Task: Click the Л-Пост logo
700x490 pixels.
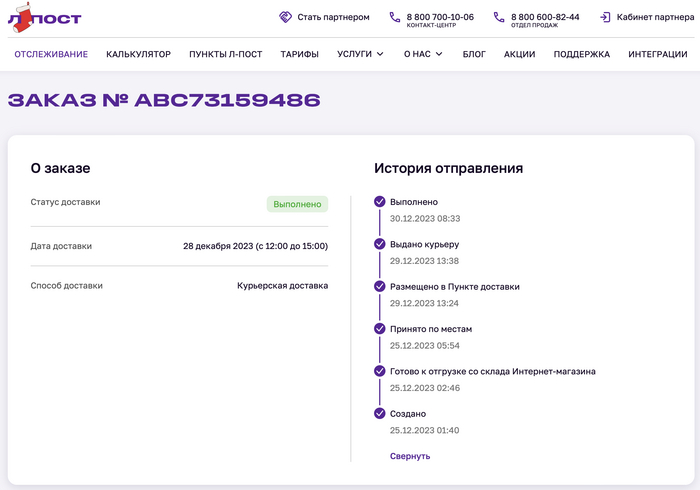Action: 44,18
